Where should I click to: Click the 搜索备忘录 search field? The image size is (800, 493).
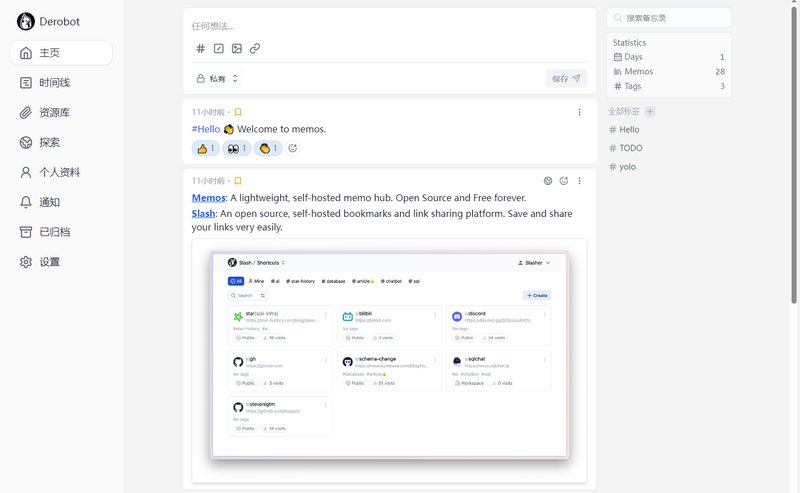click(x=675, y=17)
